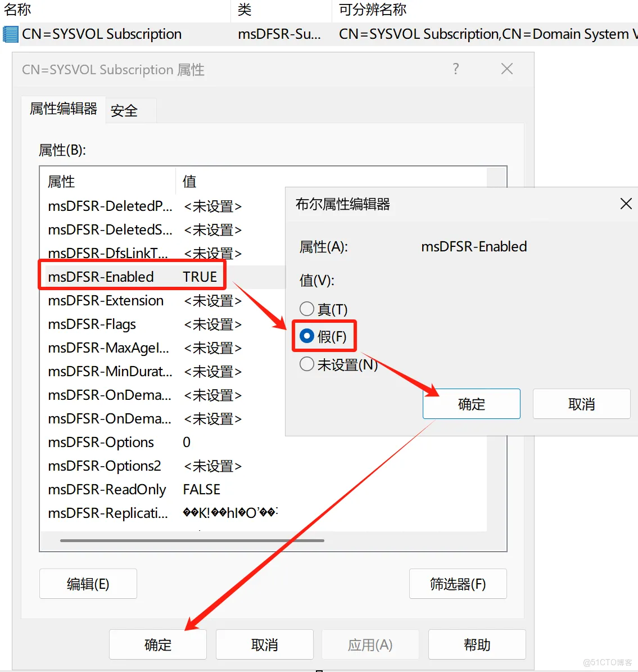Click the help question mark icon
Image resolution: width=638 pixels, height=672 pixels.
pyautogui.click(x=456, y=69)
